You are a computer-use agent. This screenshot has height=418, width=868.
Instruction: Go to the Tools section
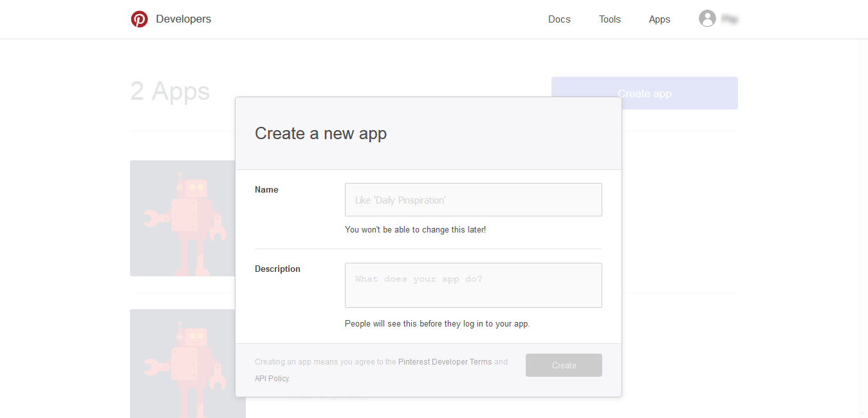[609, 19]
